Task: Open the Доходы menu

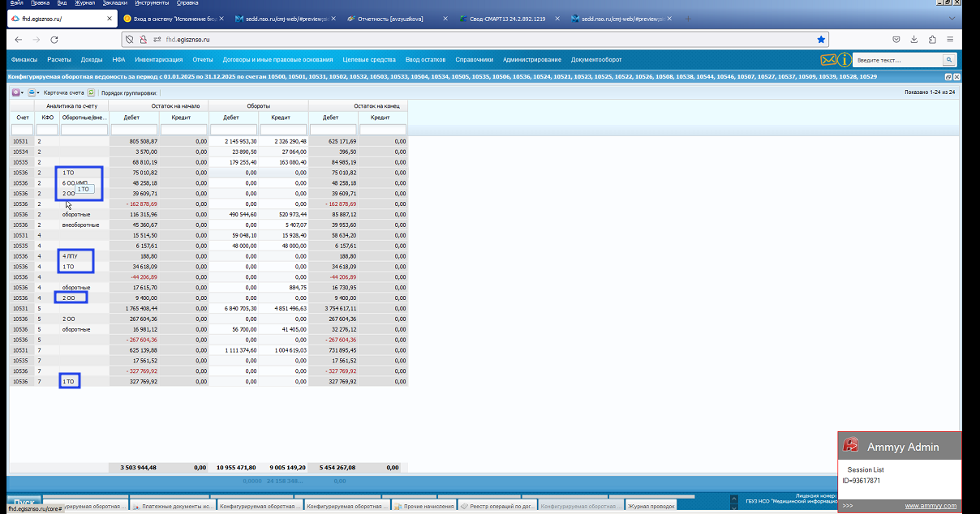Action: click(x=92, y=60)
